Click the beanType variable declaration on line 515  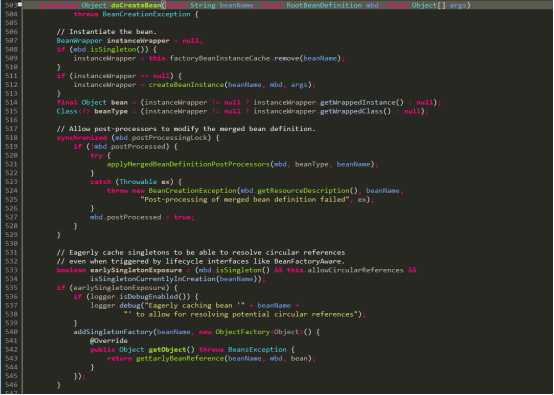tap(111, 111)
